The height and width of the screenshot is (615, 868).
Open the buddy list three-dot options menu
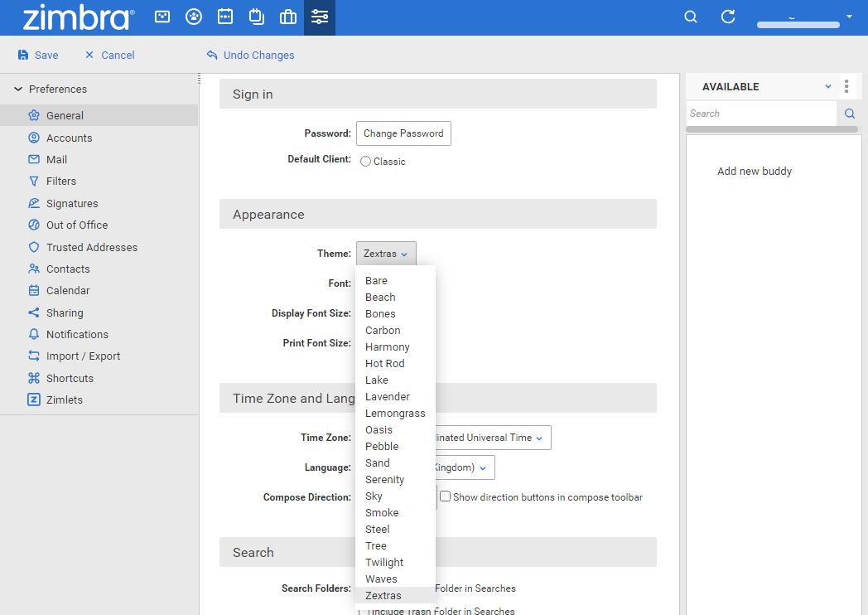pyautogui.click(x=846, y=86)
